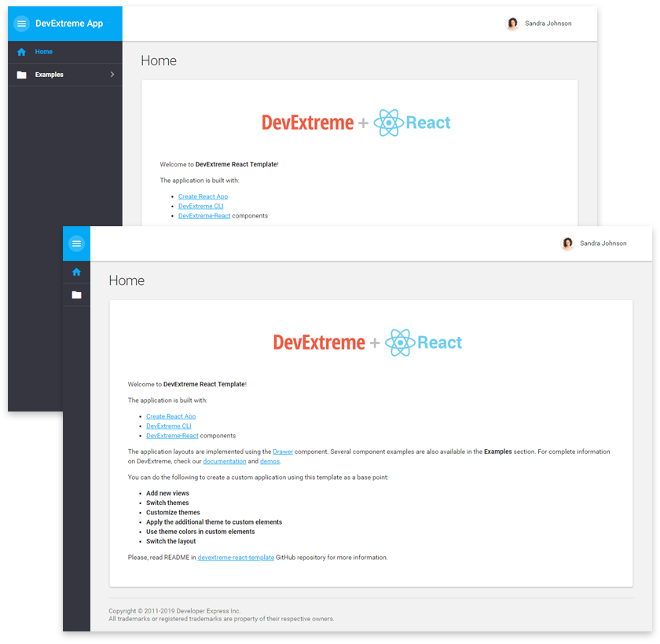Image resolution: width=660 pixels, height=644 pixels.
Task: Follow the Drawer component link
Action: coord(283,452)
